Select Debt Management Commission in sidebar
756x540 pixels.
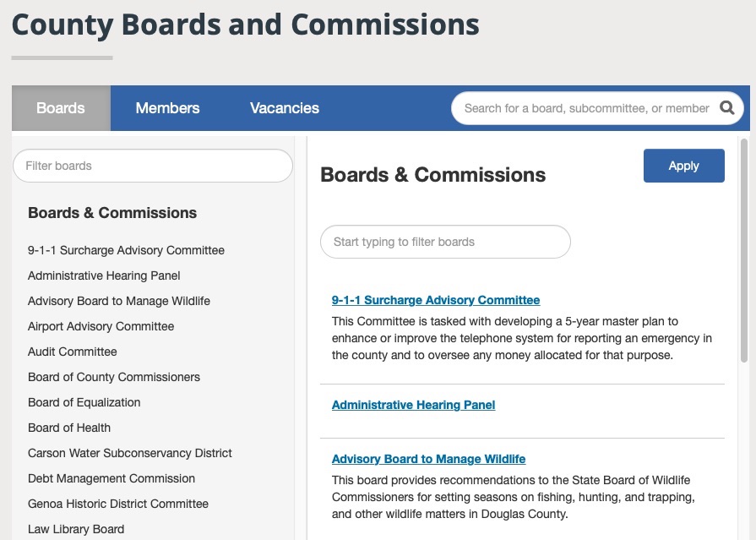click(x=111, y=478)
